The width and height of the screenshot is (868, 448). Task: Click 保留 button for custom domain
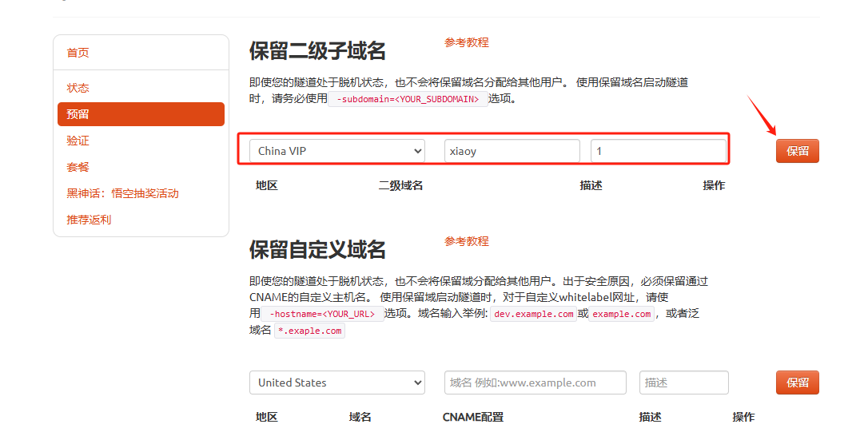[797, 383]
